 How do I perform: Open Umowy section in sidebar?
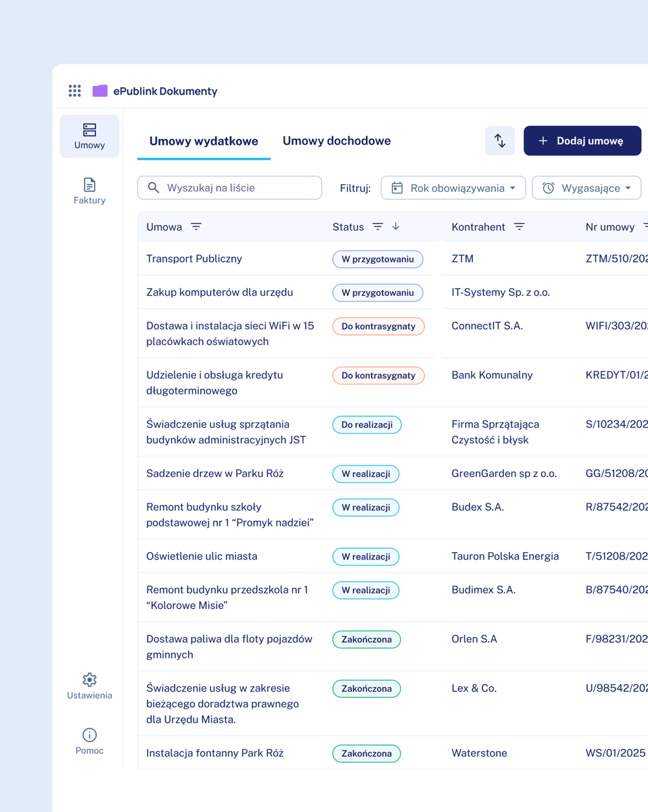pos(89,136)
